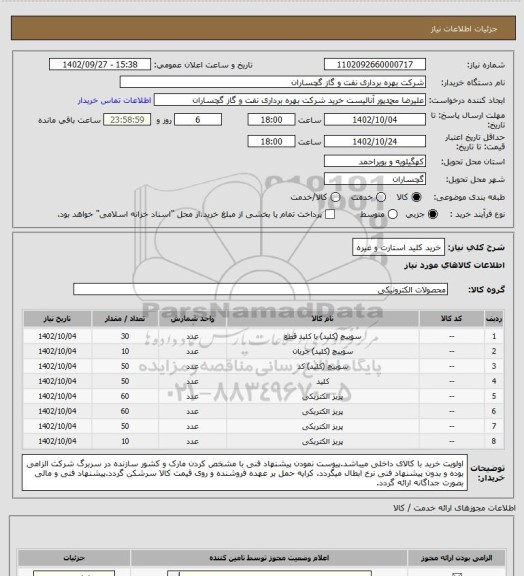
Task: Select the جزیی purchase type radio
Action: (433, 214)
